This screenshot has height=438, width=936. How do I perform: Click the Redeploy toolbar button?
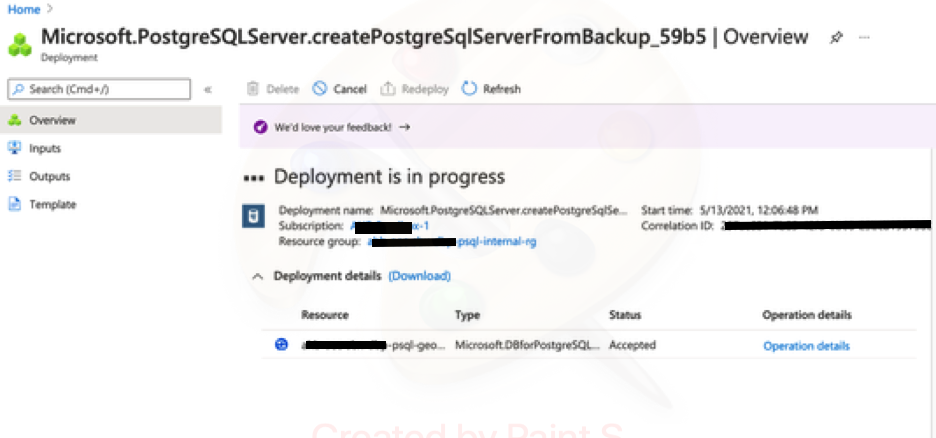point(414,89)
